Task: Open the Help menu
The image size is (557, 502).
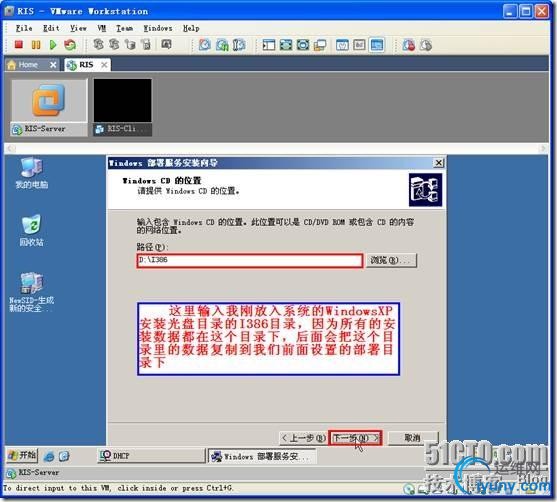Action: (191, 28)
